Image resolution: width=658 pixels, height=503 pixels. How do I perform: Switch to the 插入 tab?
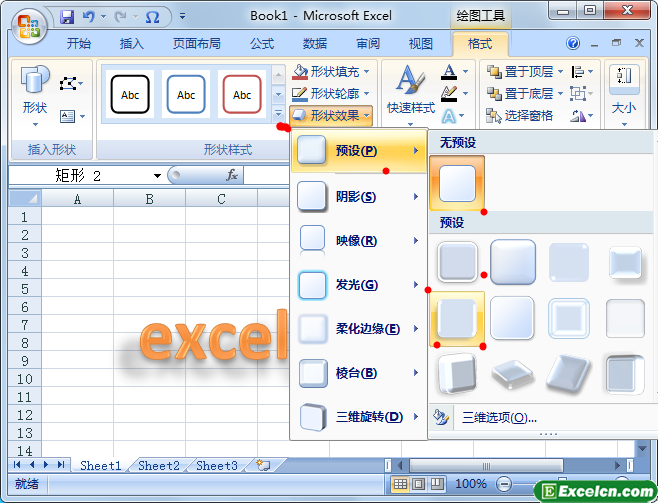[132, 43]
